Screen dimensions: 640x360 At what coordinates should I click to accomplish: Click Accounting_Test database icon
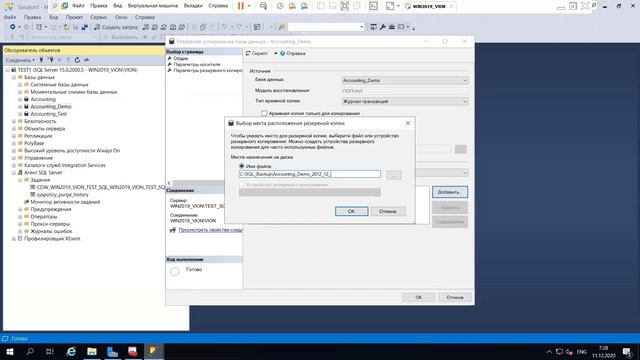pos(26,114)
